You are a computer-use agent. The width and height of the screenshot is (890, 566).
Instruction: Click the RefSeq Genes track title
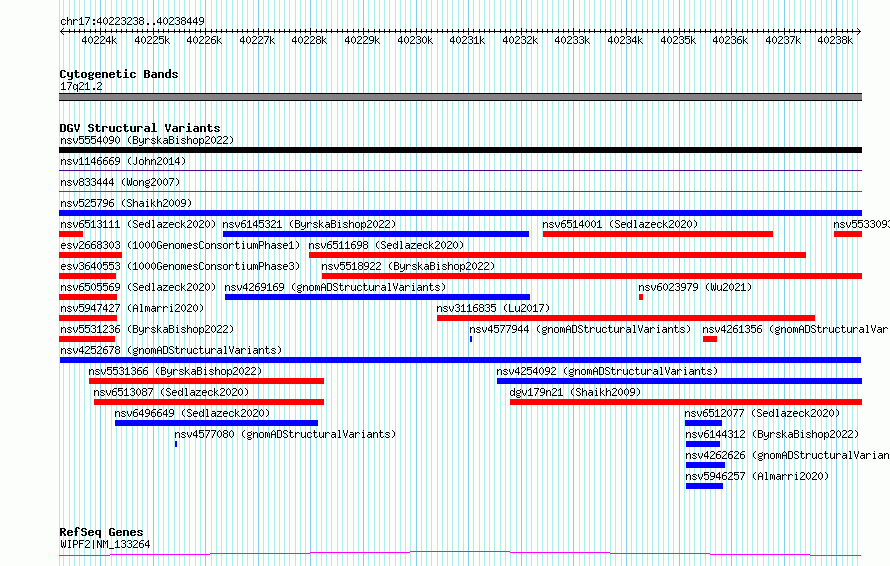tap(101, 532)
